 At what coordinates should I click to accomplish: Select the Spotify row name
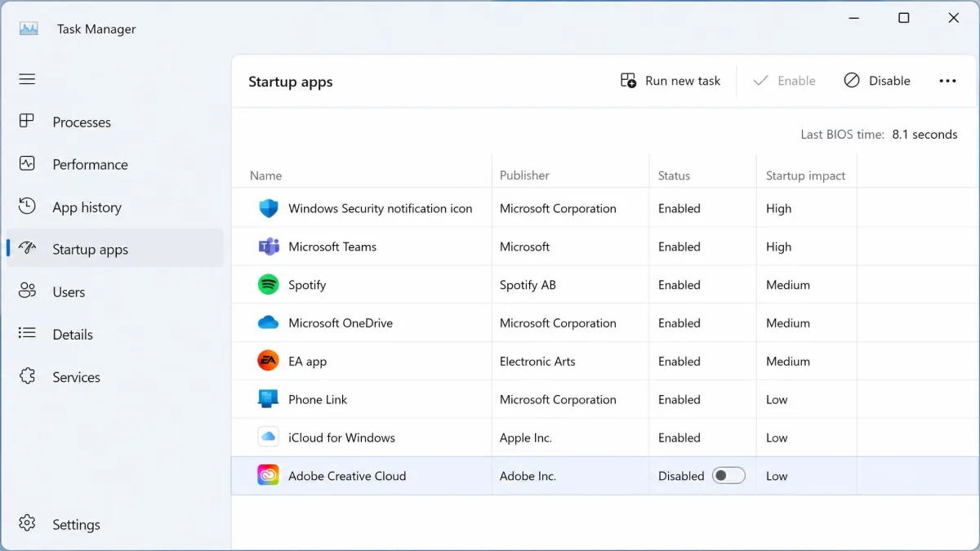pos(307,285)
